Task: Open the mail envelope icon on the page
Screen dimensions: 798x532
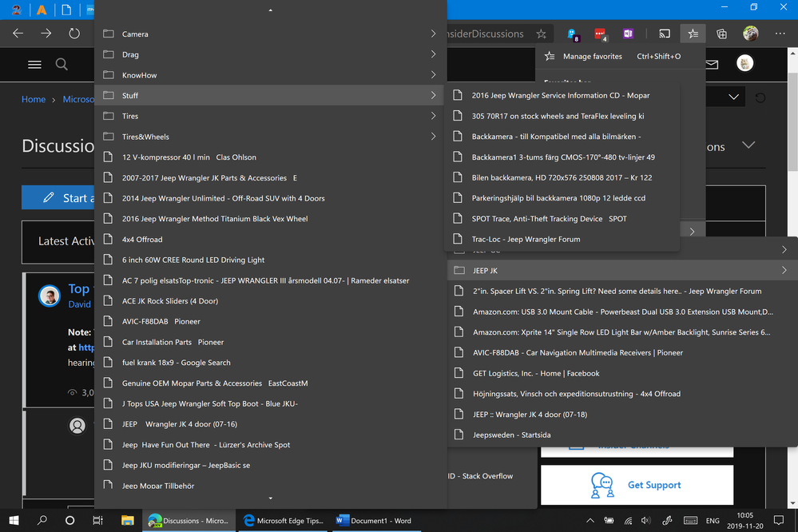Action: pos(712,64)
